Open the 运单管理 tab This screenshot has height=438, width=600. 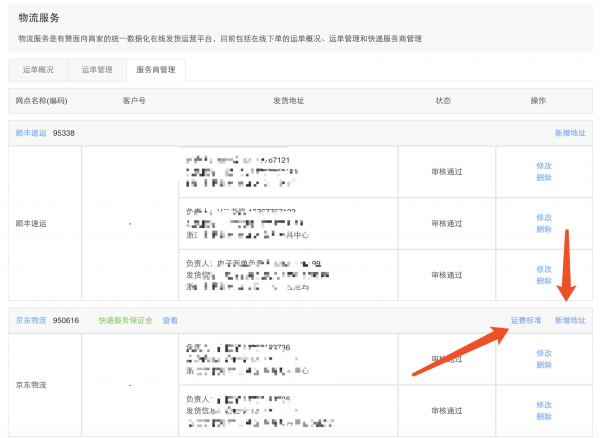[x=98, y=69]
